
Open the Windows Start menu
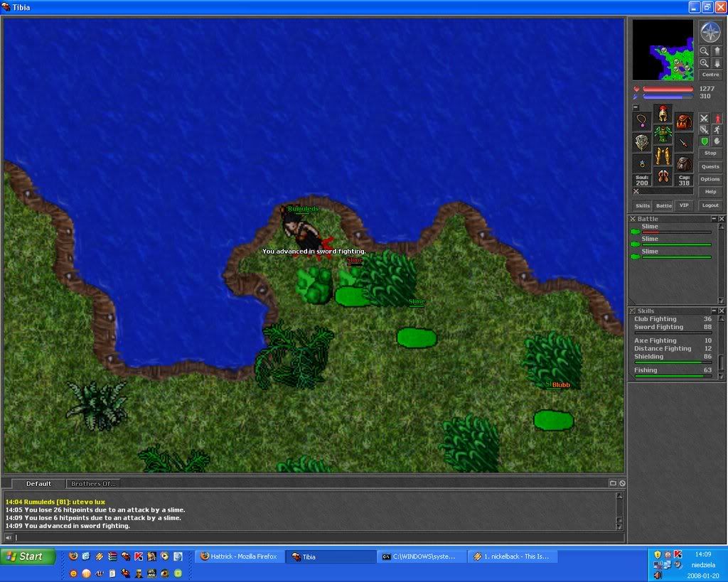pos(28,556)
